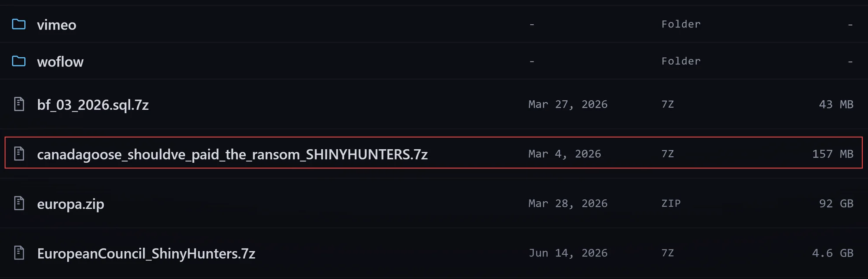Download bf_03_2026.sql.7z file link
The width and height of the screenshot is (868, 279).
pyautogui.click(x=93, y=105)
